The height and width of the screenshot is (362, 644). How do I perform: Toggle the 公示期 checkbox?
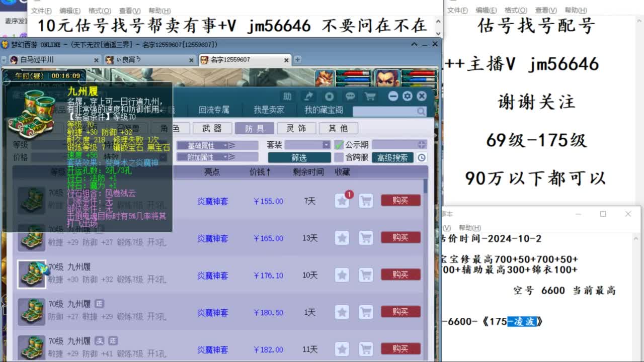tap(339, 145)
